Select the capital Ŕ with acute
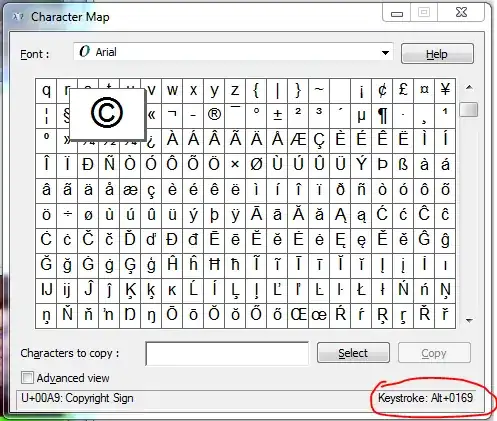The height and width of the screenshot is (421, 497). pos(340,315)
